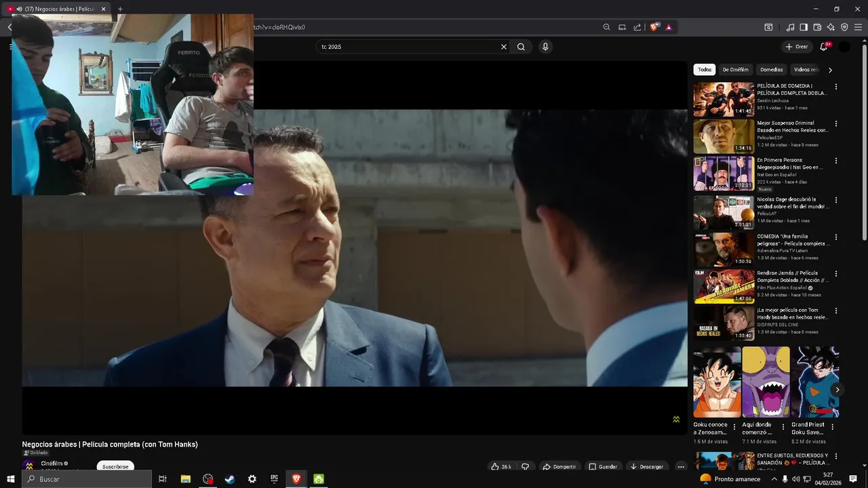Advance Shorts shelf with right arrow
The height and width of the screenshot is (488, 868).
coord(837,390)
